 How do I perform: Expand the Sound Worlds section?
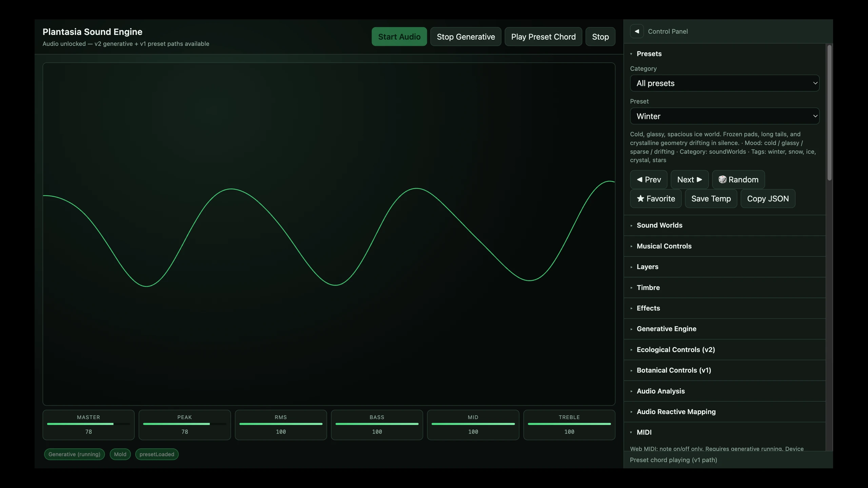point(725,225)
